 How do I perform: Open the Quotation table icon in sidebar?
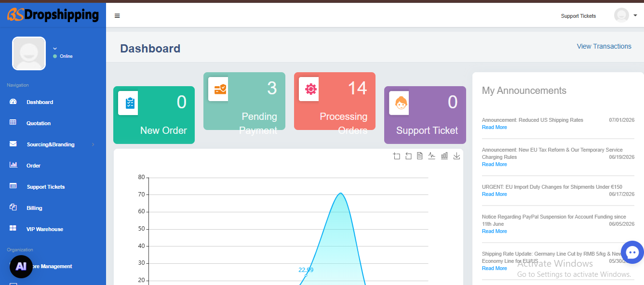[x=13, y=123]
